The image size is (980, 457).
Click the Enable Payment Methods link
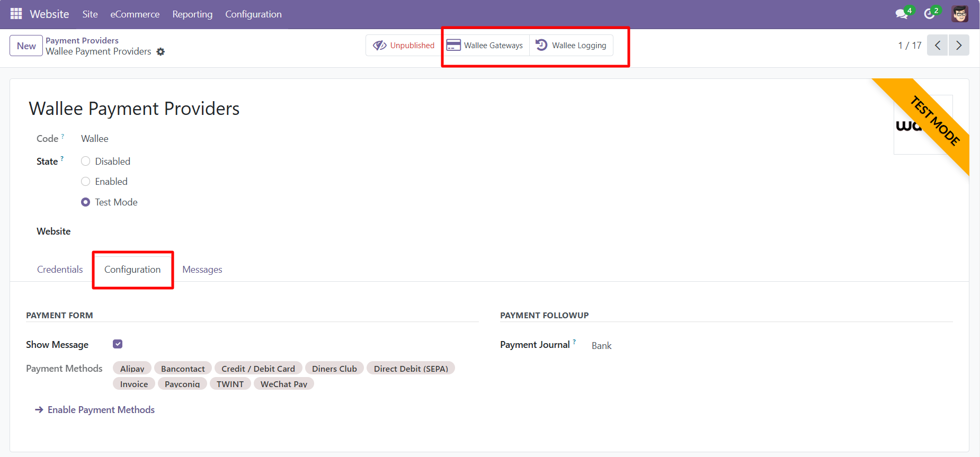[x=101, y=410]
